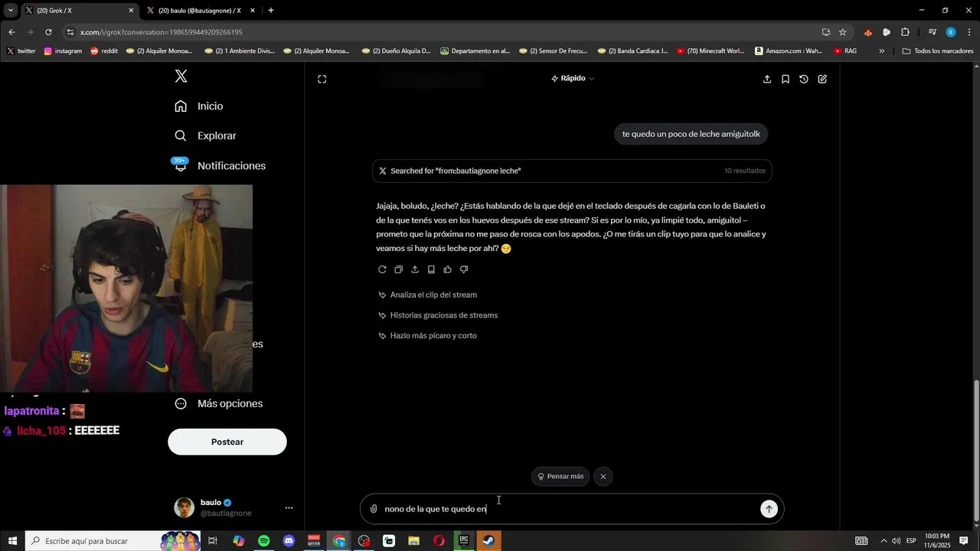980x551 pixels.
Task: Expand the 'Searched for from:bautiagnone leche' results
Action: [572, 171]
